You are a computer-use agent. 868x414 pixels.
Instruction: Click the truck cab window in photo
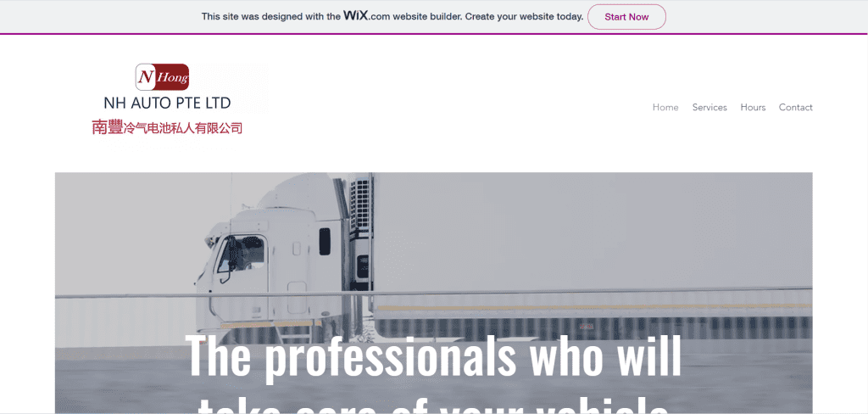[242, 253]
